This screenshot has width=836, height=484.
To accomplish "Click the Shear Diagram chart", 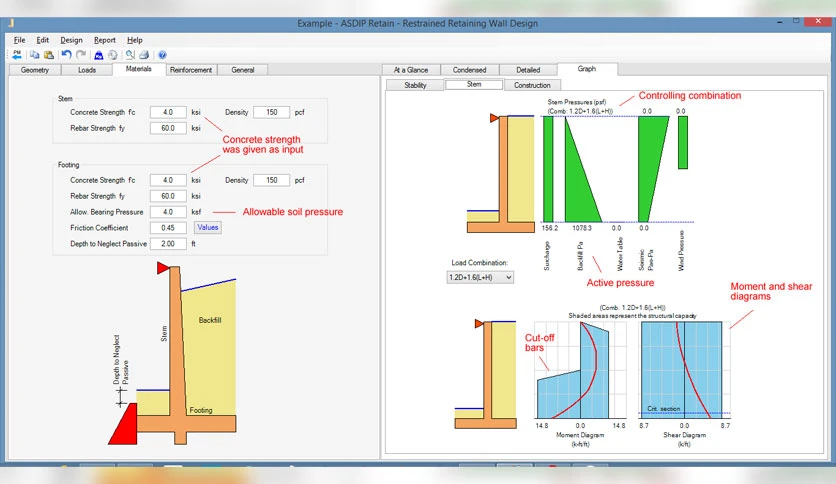I will point(684,370).
